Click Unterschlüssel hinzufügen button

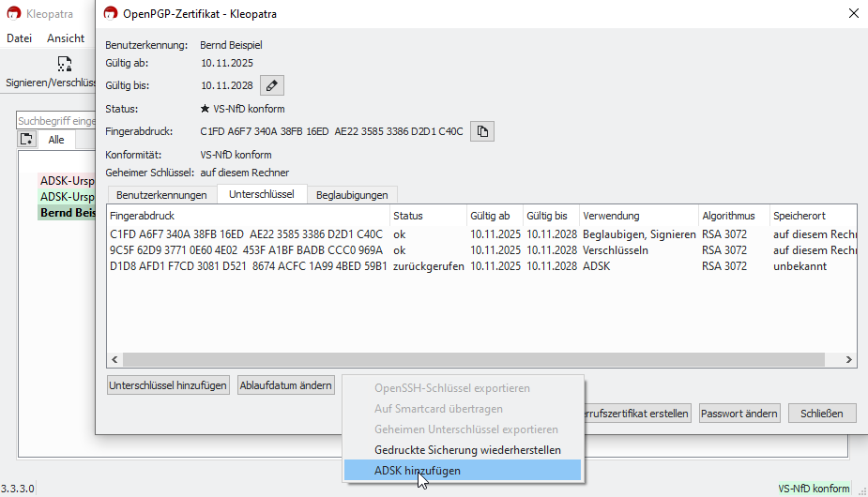point(168,385)
